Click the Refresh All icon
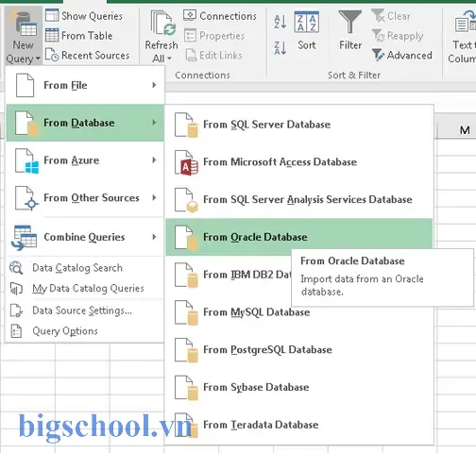This screenshot has width=476, height=453. click(x=163, y=23)
